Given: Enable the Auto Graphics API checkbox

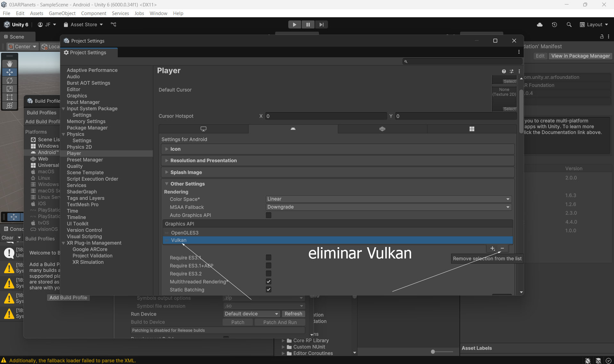Looking at the screenshot, I should coord(268,215).
